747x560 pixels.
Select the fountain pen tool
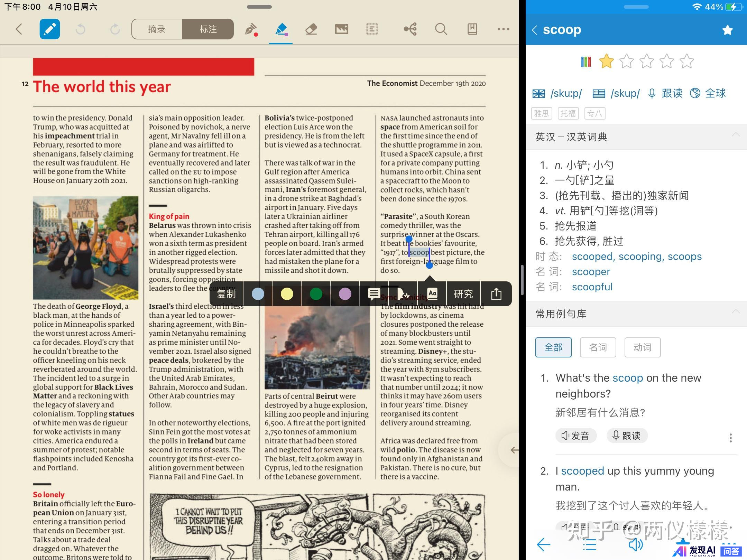251,29
